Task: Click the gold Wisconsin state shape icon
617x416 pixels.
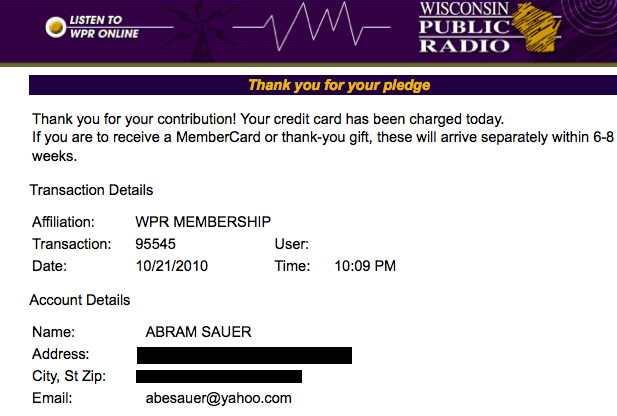Action: (x=536, y=27)
